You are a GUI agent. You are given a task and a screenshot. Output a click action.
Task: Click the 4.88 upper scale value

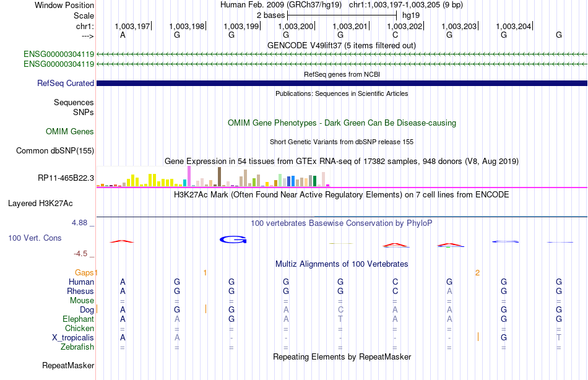pos(79,222)
